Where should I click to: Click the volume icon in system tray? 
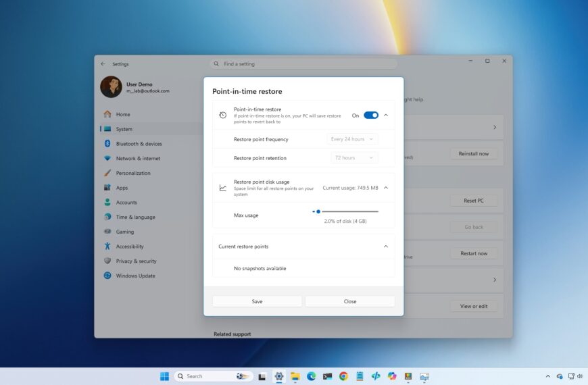click(x=580, y=376)
